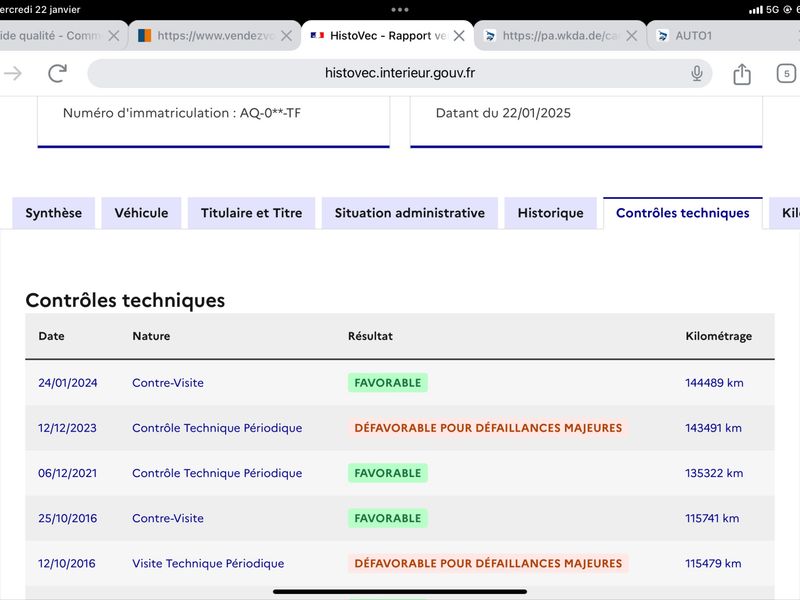Switch to the pa.wkda.de browser tab

(x=560, y=36)
